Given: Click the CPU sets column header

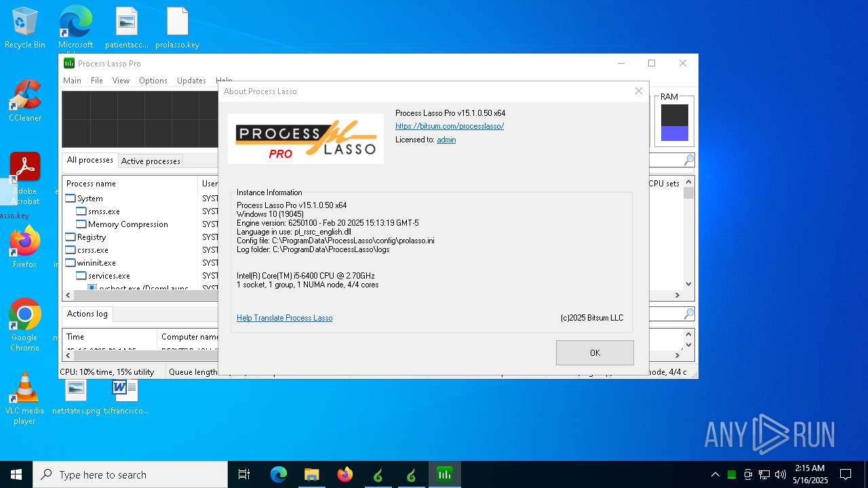Looking at the screenshot, I should [664, 184].
